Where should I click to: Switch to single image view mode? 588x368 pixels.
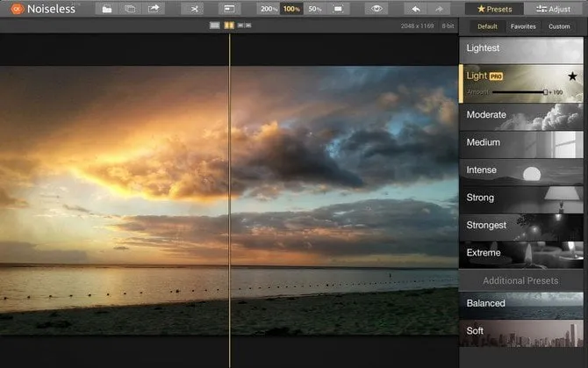[x=215, y=25]
